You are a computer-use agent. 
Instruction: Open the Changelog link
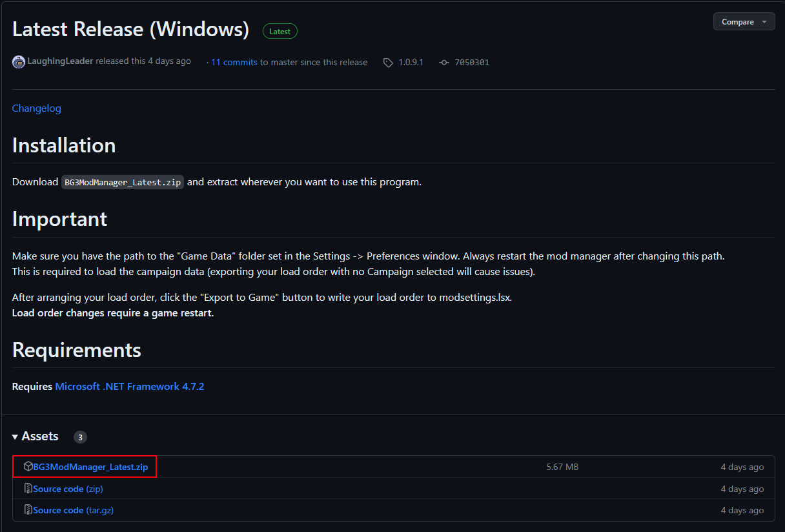point(37,108)
